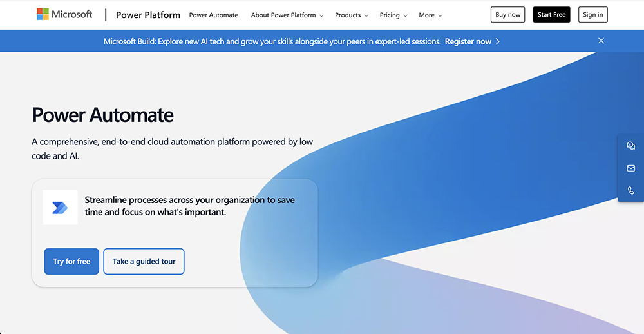This screenshot has height=334, width=644.
Task: Click the 'A comprehensive, end-to-end cloud automation' description
Action: pyautogui.click(x=173, y=149)
